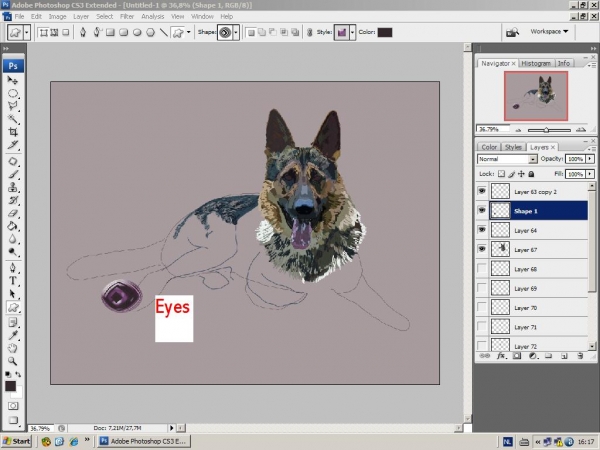Open the Analysis menu
This screenshot has height=450, width=600.
[x=152, y=16]
